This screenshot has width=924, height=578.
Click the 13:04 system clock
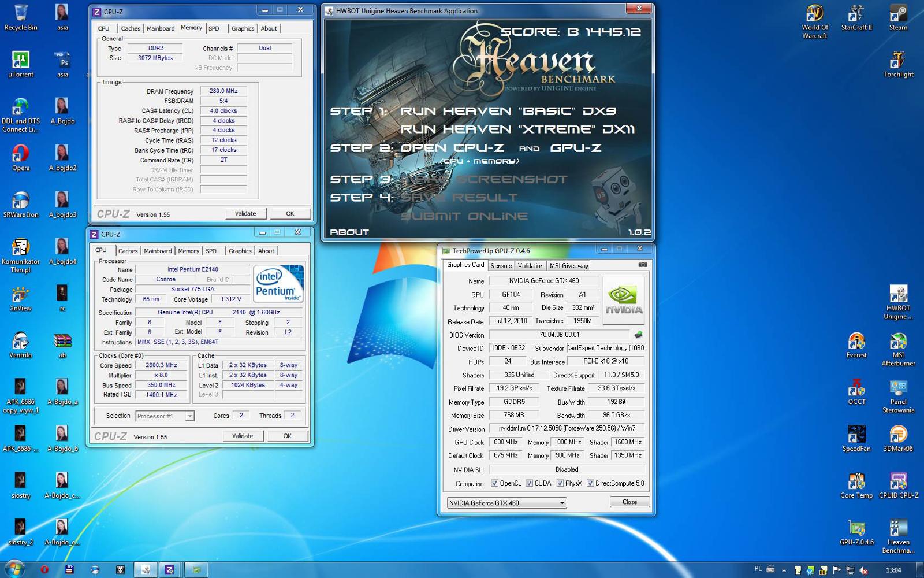[893, 570]
